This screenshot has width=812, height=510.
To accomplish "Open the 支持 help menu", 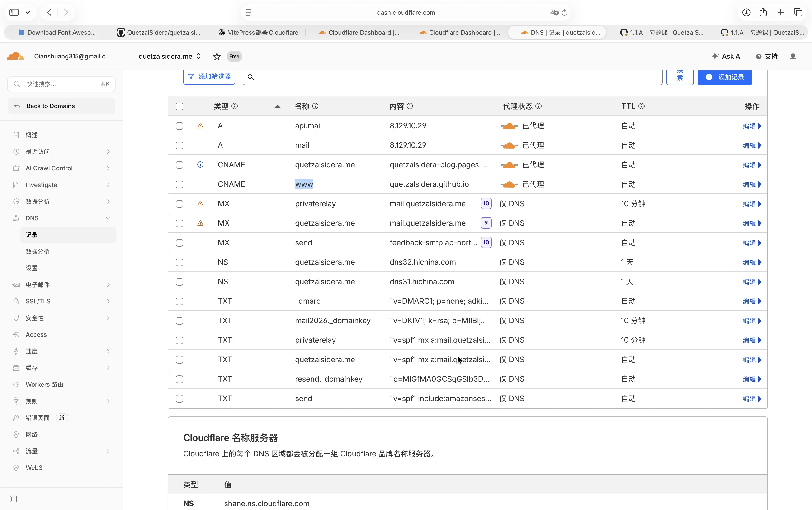I will [x=767, y=56].
